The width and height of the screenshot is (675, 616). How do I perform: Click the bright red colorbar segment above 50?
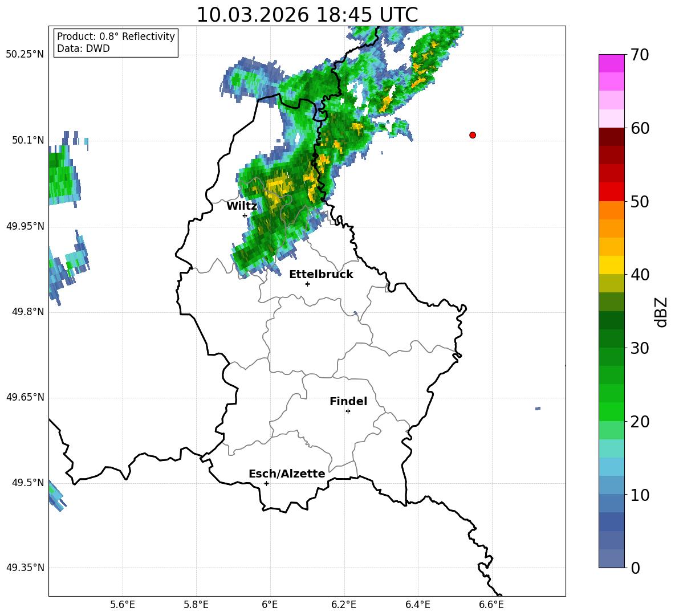(x=612, y=192)
